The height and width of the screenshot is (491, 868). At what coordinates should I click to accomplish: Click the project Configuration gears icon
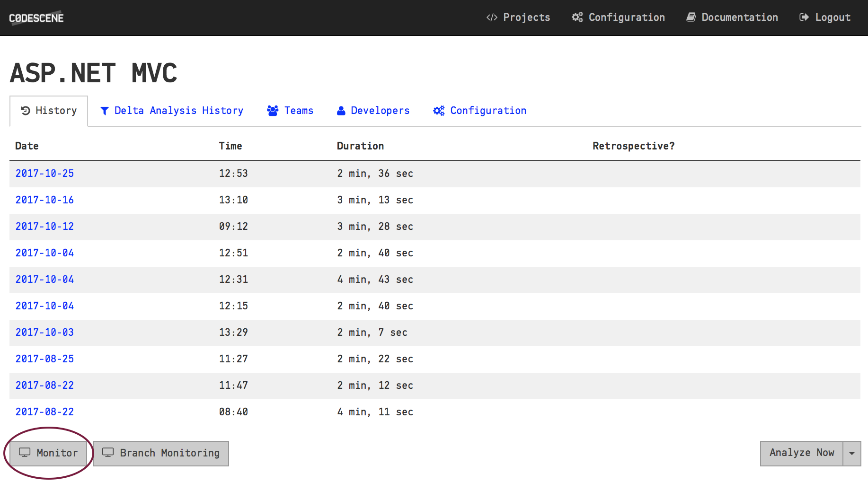(x=439, y=111)
